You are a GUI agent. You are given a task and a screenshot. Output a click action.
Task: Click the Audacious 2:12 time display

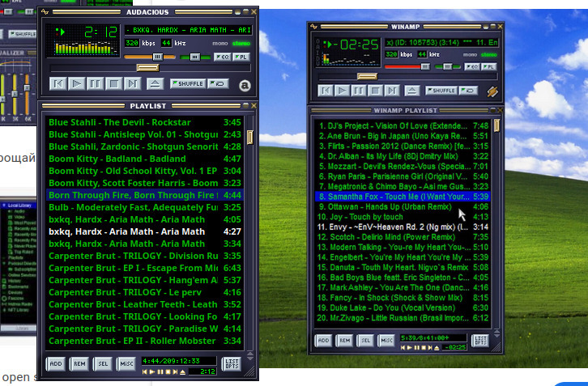(x=100, y=32)
